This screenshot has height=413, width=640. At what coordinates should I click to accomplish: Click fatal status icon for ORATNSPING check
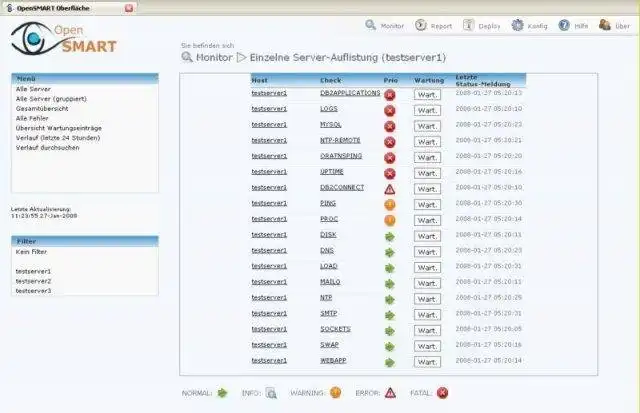tap(390, 158)
